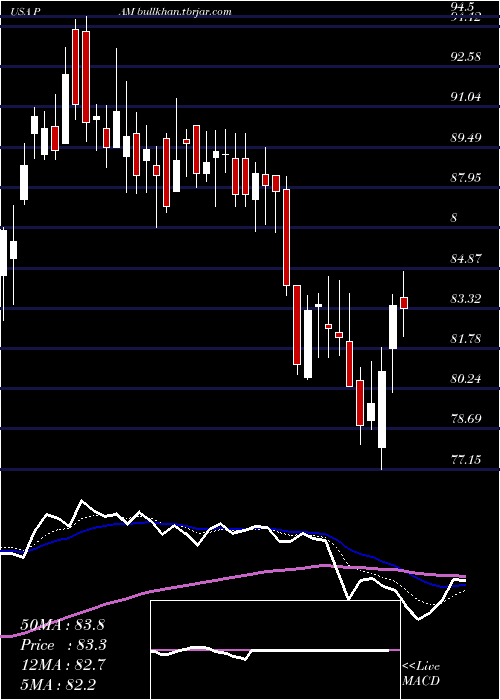Click the 91.04 price axis label
The image size is (500, 700).
(x=466, y=97)
